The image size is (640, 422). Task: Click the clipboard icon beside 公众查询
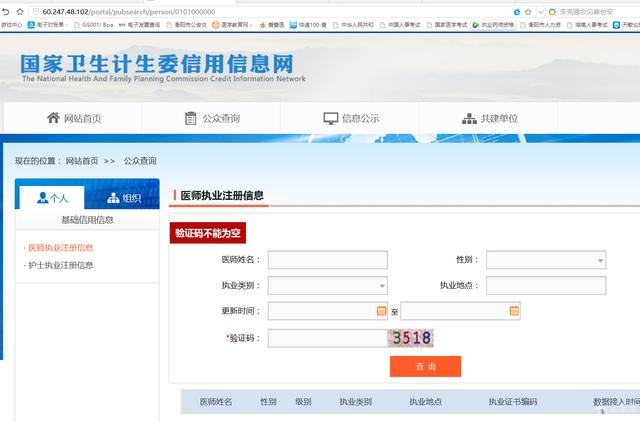click(x=190, y=118)
